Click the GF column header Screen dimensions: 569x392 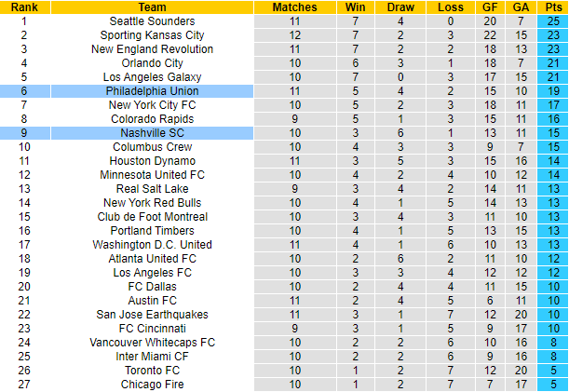coord(490,7)
